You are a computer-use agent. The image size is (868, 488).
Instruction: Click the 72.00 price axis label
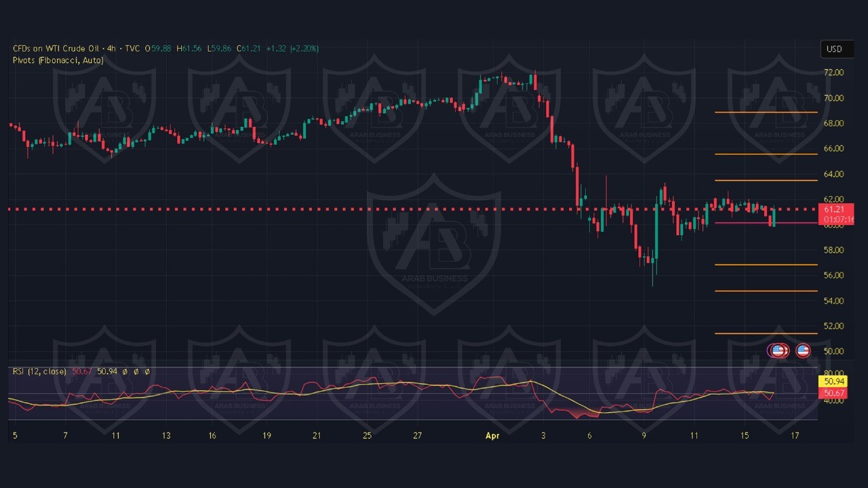coord(834,73)
